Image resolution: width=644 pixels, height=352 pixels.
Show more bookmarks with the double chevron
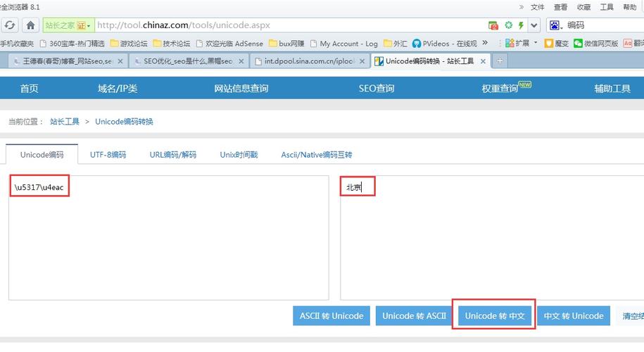[x=485, y=43]
